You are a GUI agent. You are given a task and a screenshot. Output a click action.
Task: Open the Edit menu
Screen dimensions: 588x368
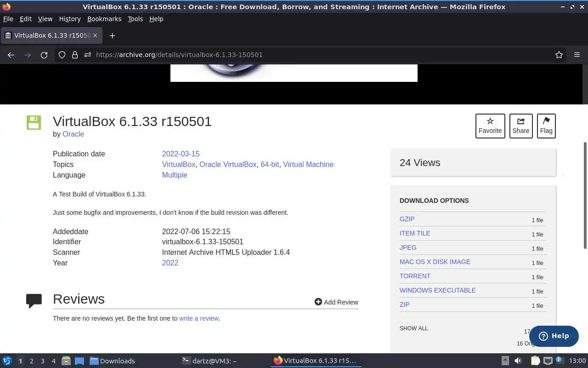pyautogui.click(x=26, y=19)
